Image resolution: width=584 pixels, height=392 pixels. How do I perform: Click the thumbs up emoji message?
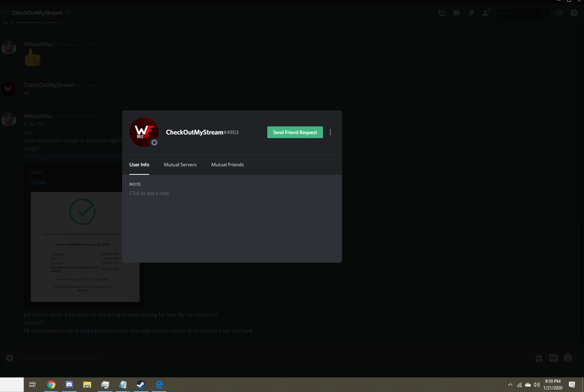pyautogui.click(x=32, y=58)
